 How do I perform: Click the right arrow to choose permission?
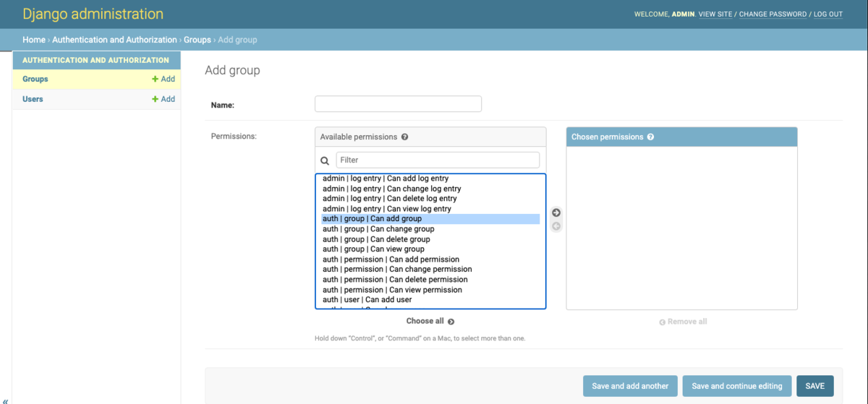tap(556, 212)
